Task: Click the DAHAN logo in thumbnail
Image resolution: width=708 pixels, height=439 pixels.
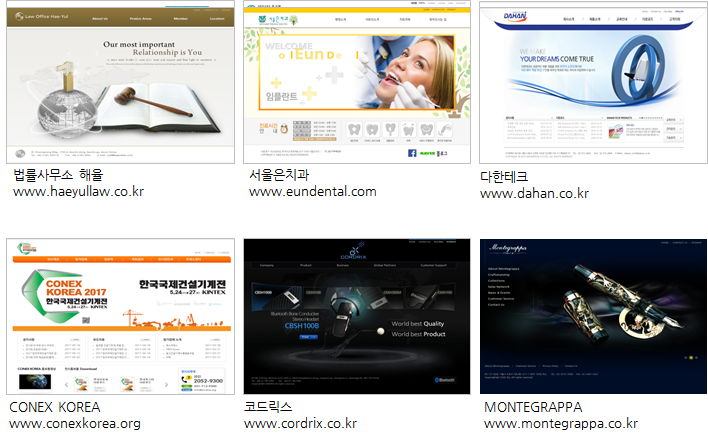Action: click(x=515, y=17)
